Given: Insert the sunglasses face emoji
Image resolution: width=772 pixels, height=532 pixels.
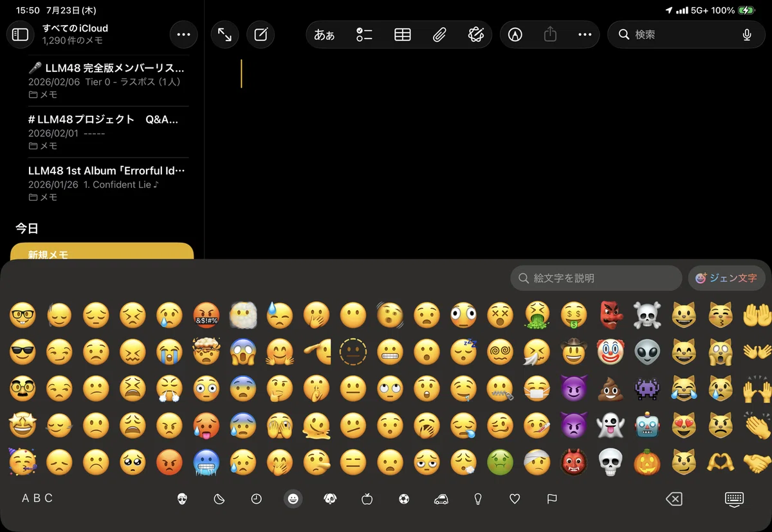Looking at the screenshot, I should [x=23, y=352].
